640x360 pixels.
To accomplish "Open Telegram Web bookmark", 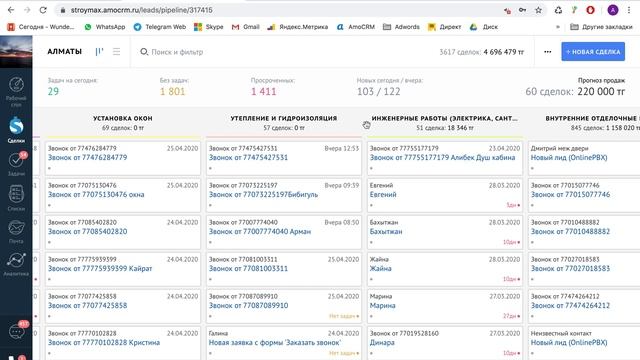I will click(x=160, y=27).
